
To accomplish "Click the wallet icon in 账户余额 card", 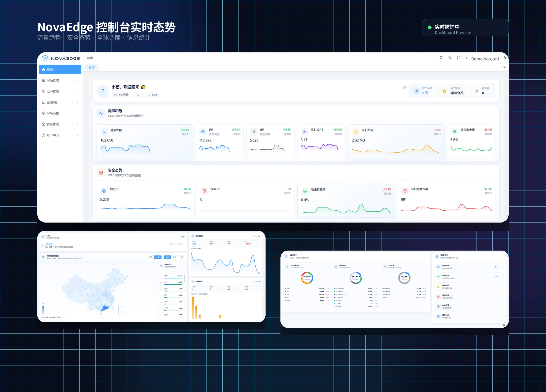I will [417, 91].
